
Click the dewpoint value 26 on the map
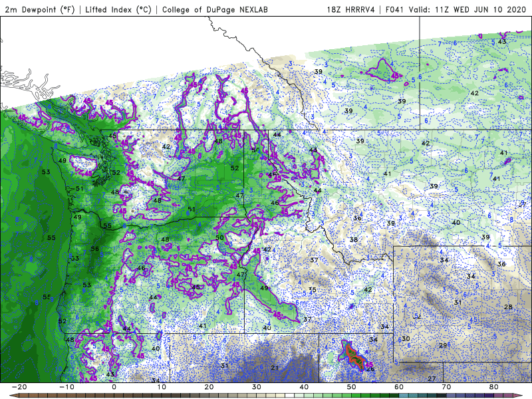click(x=370, y=369)
